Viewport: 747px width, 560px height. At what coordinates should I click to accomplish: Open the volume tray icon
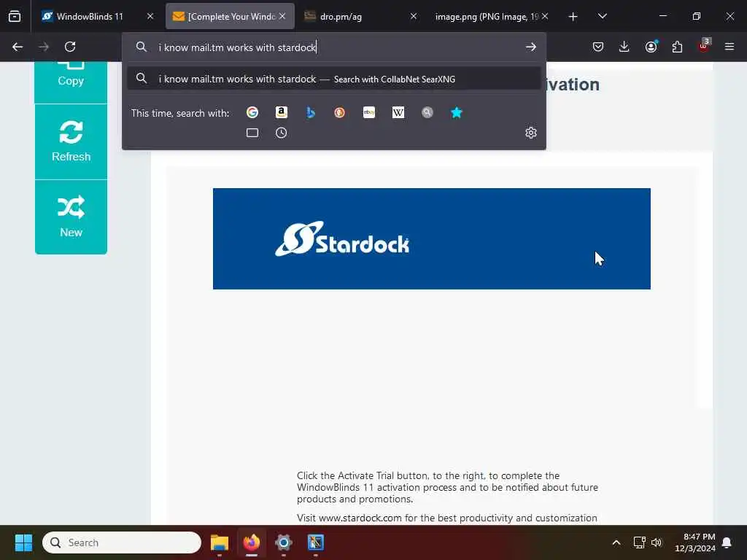657,542
